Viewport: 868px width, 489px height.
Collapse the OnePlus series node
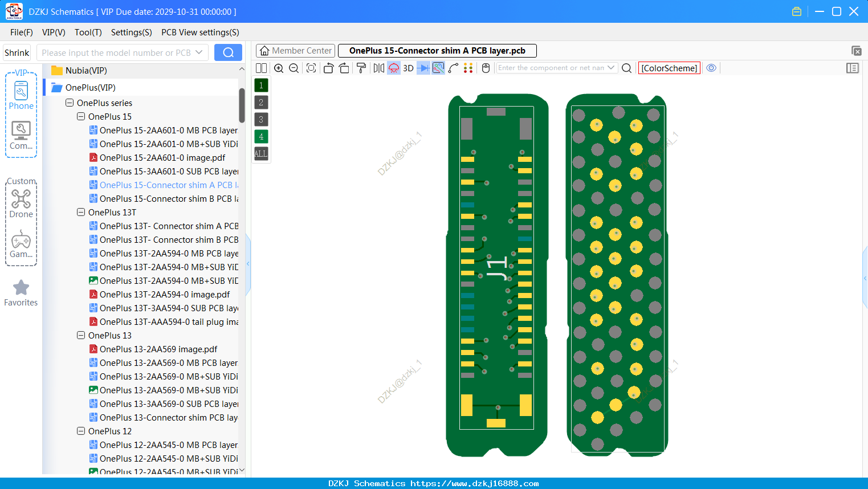70,103
